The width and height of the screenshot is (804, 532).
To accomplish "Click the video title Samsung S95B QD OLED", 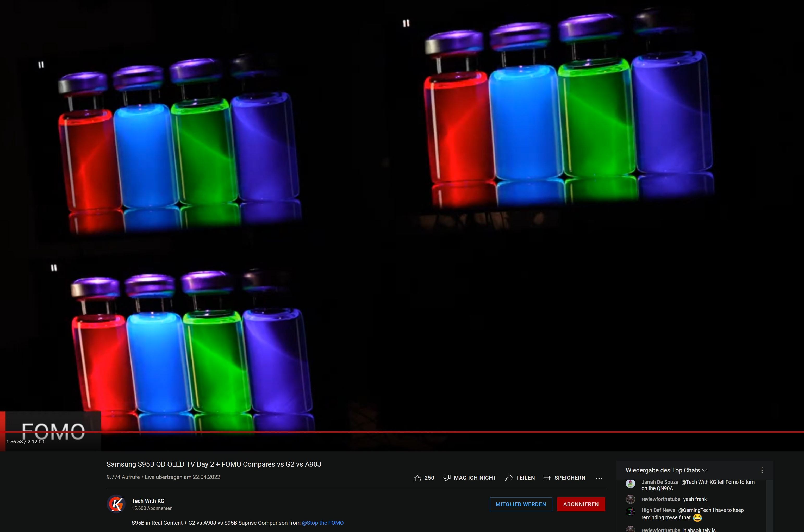I will tap(214, 464).
